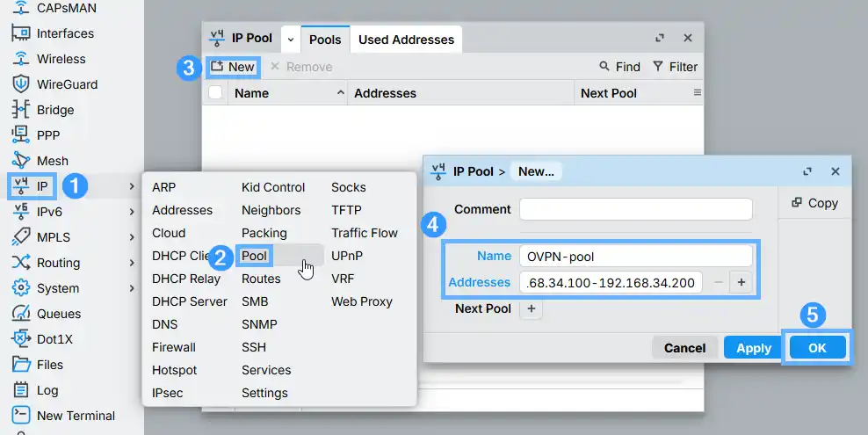Viewport: 868px width, 435px height.
Task: Expand the IPv6 submenu arrow
Action: click(132, 212)
